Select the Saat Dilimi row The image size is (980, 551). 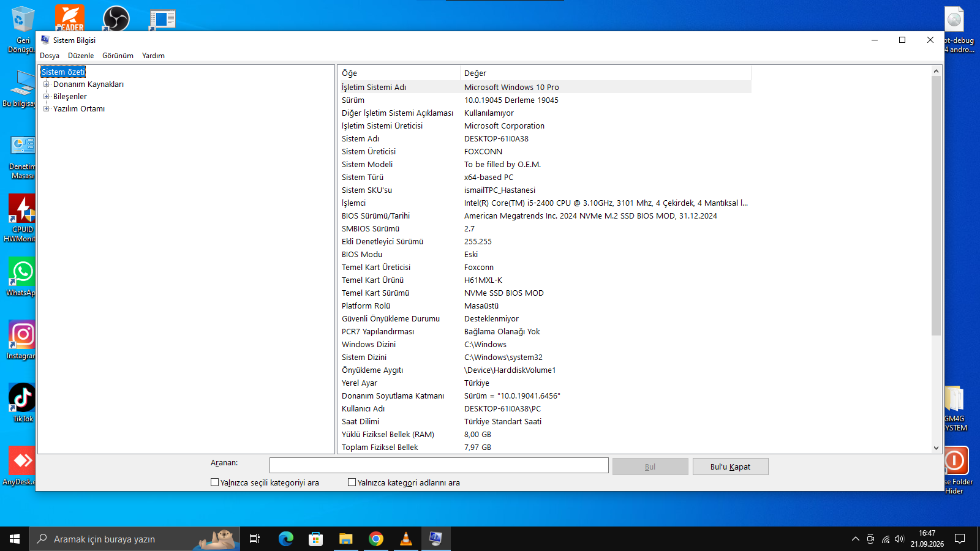[x=544, y=421]
